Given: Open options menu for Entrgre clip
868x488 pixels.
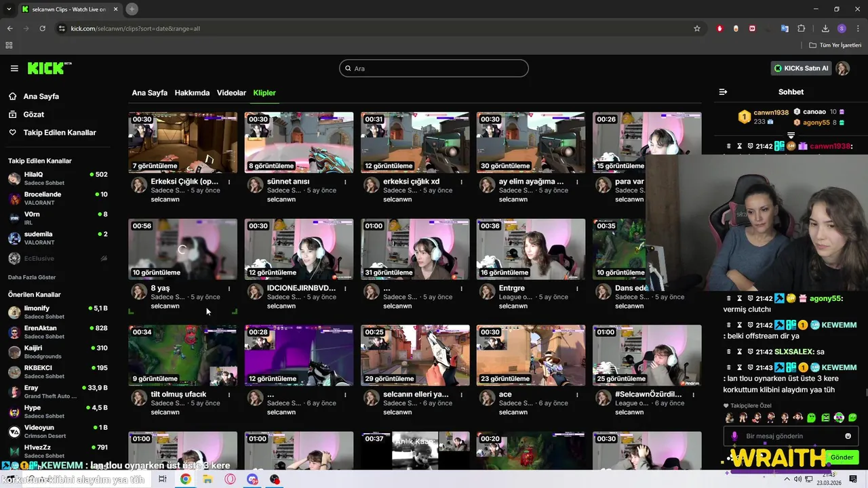Looking at the screenshot, I should tap(577, 288).
